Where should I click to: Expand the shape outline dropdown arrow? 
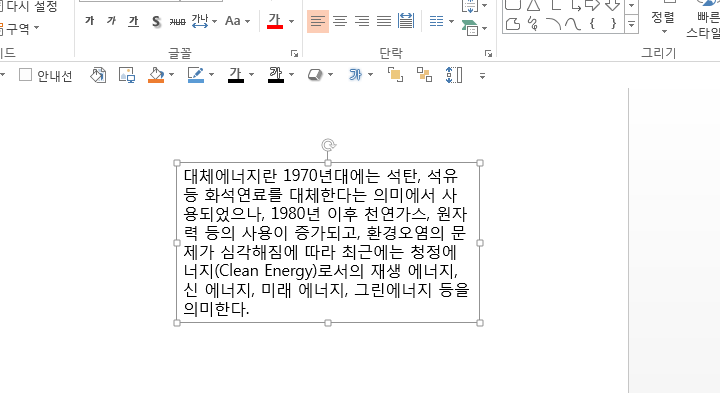click(x=212, y=74)
